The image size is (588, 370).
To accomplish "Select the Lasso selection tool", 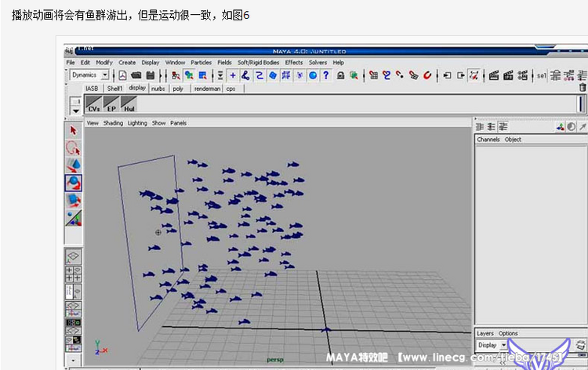I will coord(73,147).
